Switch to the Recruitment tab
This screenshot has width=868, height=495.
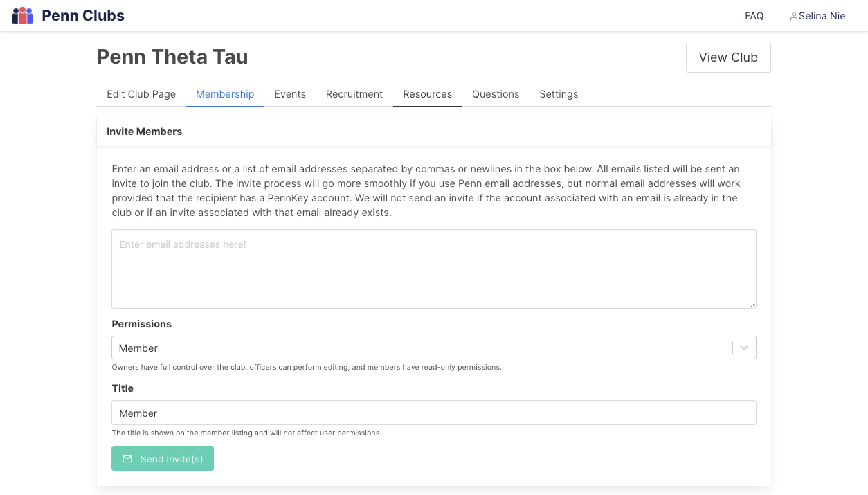pyautogui.click(x=354, y=94)
